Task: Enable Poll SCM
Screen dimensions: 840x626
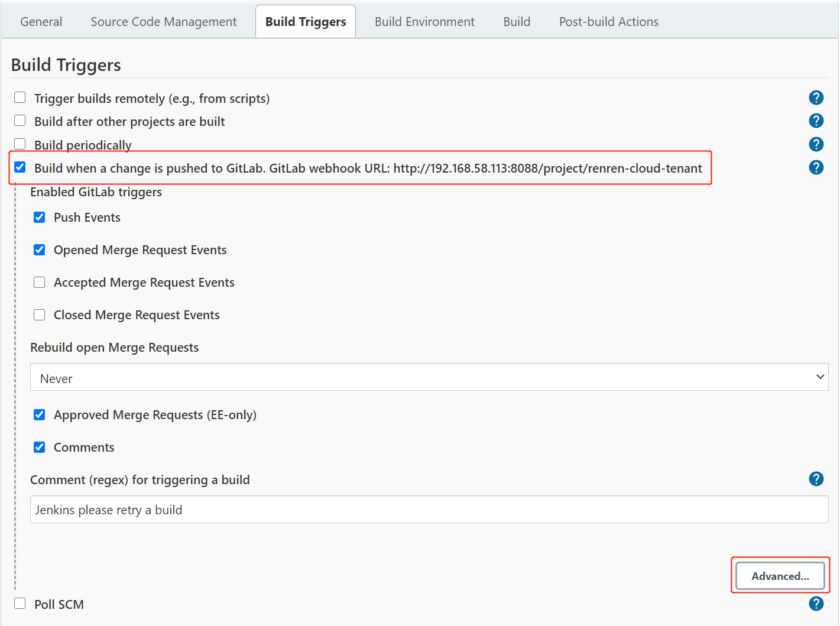Action: coord(20,603)
